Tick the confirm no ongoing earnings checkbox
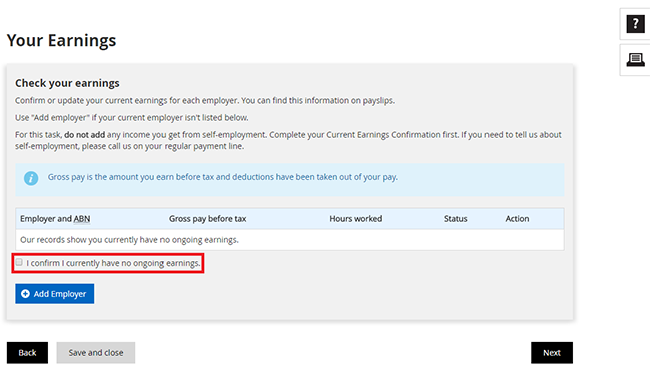The image size is (650, 371). click(x=19, y=262)
